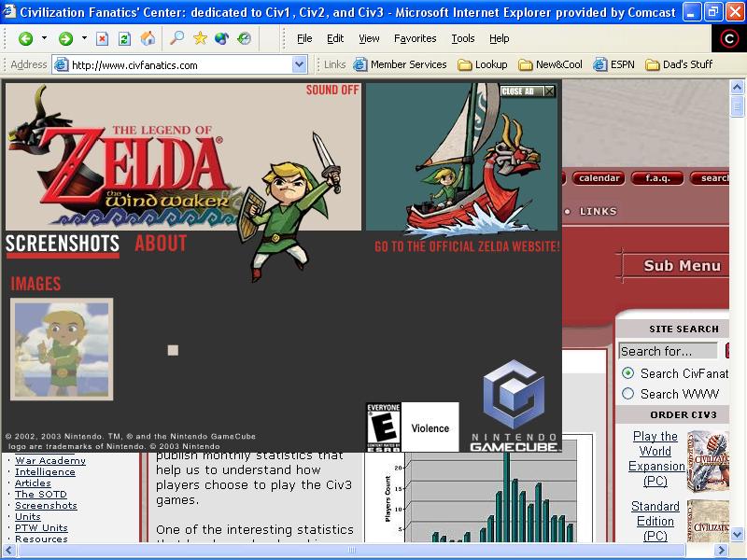
Task: Click the Play the World box art
Action: [708, 460]
